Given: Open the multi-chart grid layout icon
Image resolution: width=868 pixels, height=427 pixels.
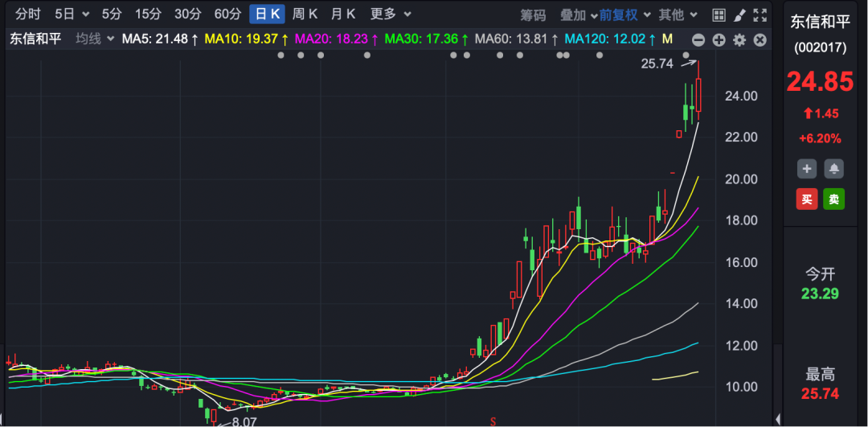Looking at the screenshot, I should pos(719,14).
